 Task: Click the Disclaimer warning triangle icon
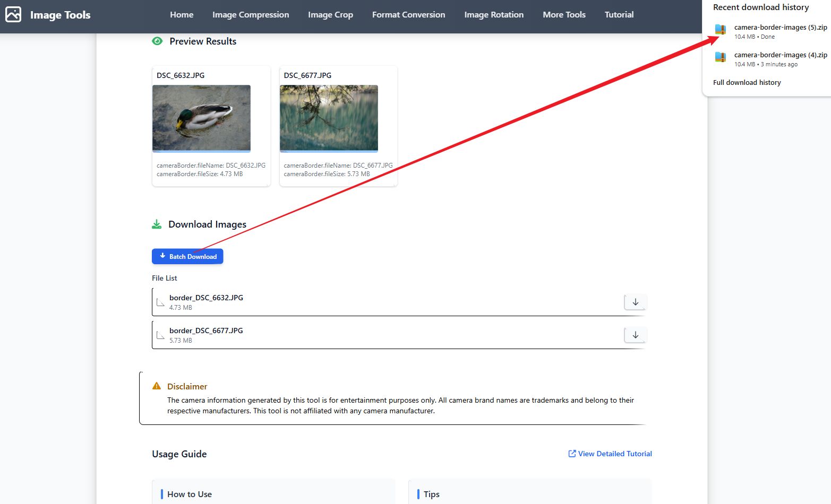157,386
